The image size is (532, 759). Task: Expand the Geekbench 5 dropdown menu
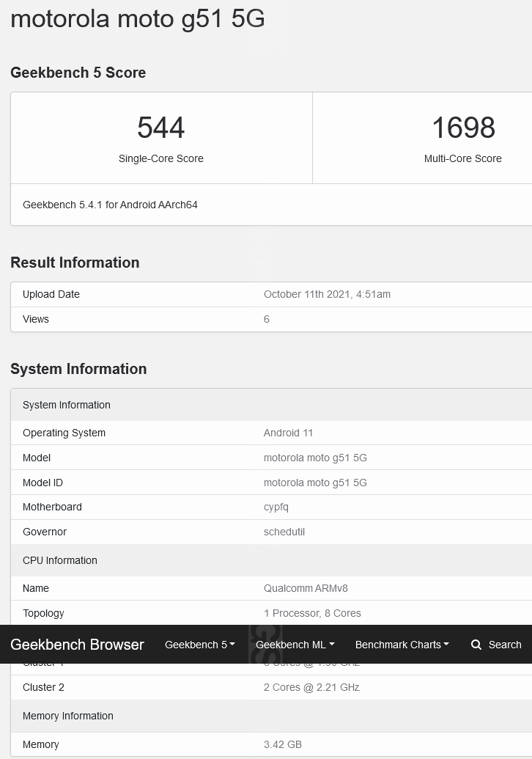(x=199, y=645)
